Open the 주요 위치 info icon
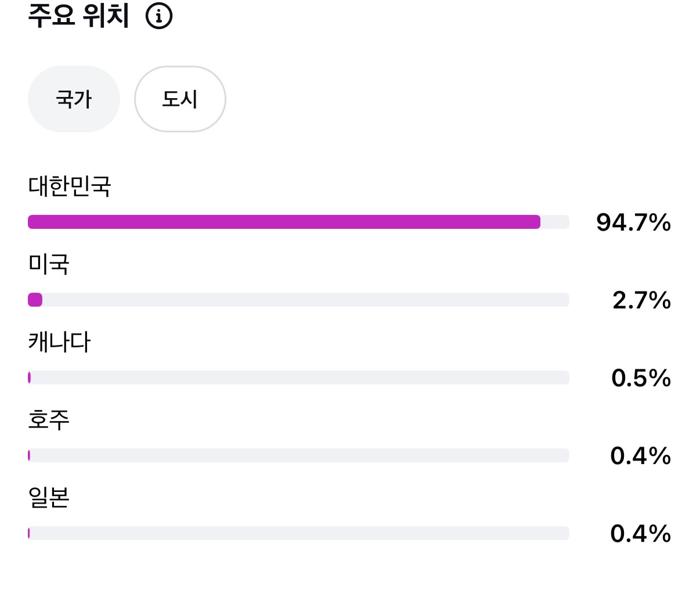The image size is (700, 615). (x=159, y=16)
